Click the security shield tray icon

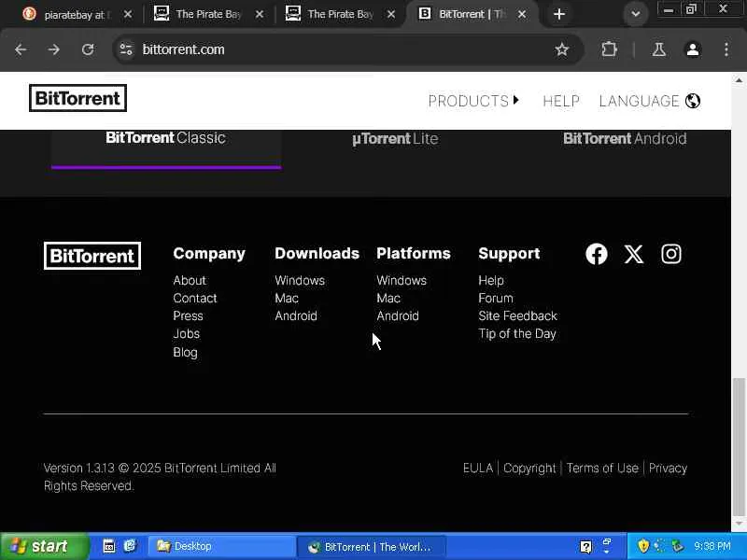(643, 546)
